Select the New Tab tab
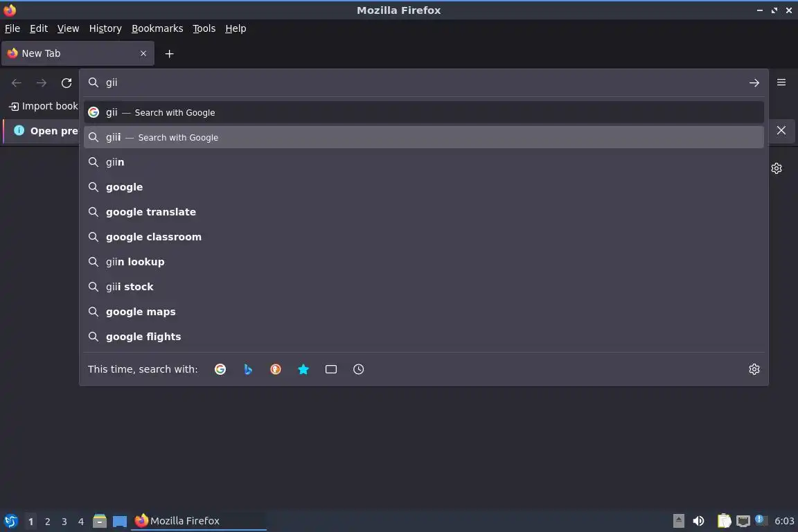The height and width of the screenshot is (532, 798). 78,53
